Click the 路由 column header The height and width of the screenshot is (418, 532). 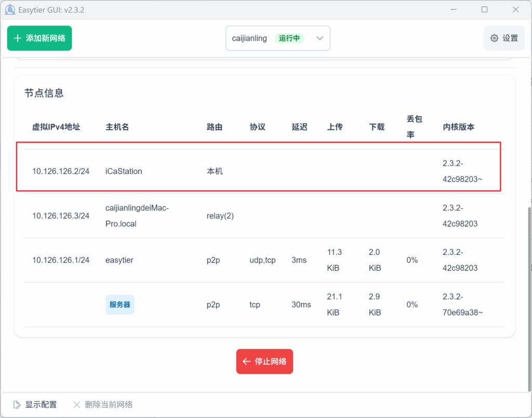(x=215, y=127)
